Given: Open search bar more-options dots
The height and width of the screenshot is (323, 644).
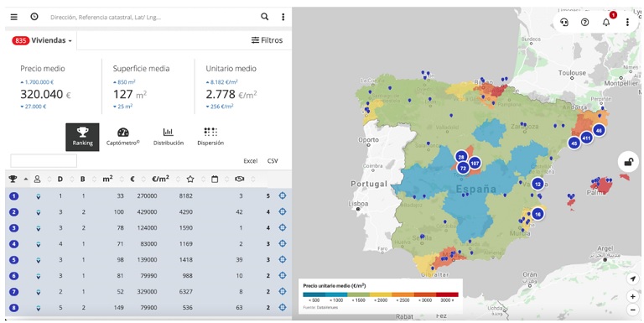Looking at the screenshot, I should click(283, 17).
